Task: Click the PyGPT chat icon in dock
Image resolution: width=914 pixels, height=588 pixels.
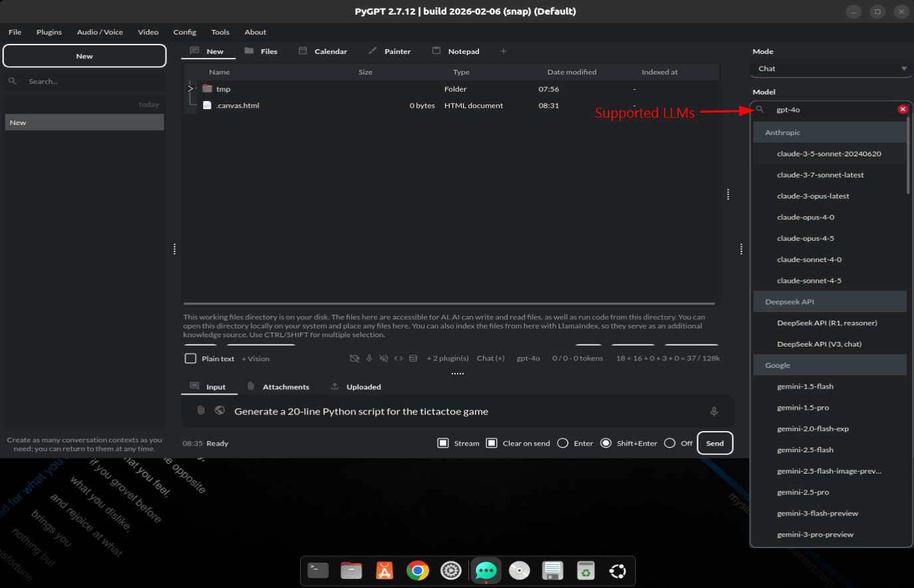Action: 486,570
